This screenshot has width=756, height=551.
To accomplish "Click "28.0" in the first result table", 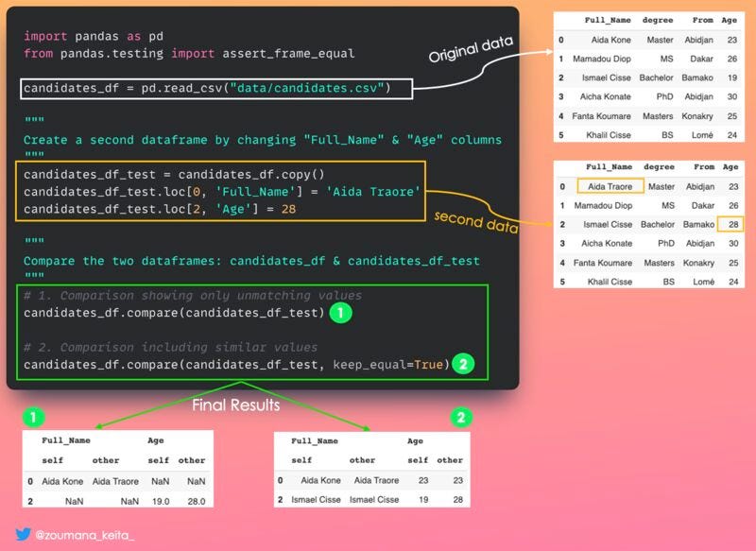I will [x=197, y=501].
